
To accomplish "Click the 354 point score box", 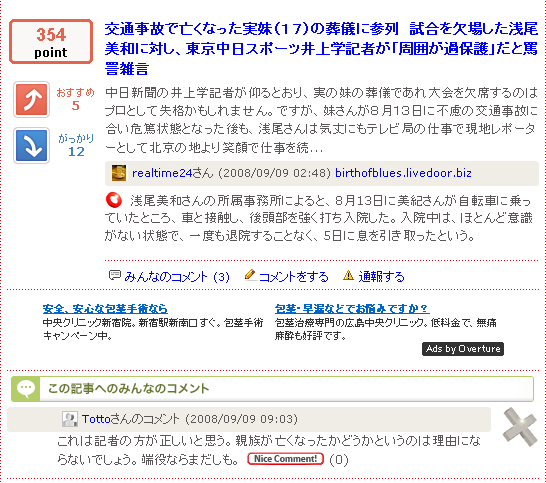I will (x=51, y=41).
